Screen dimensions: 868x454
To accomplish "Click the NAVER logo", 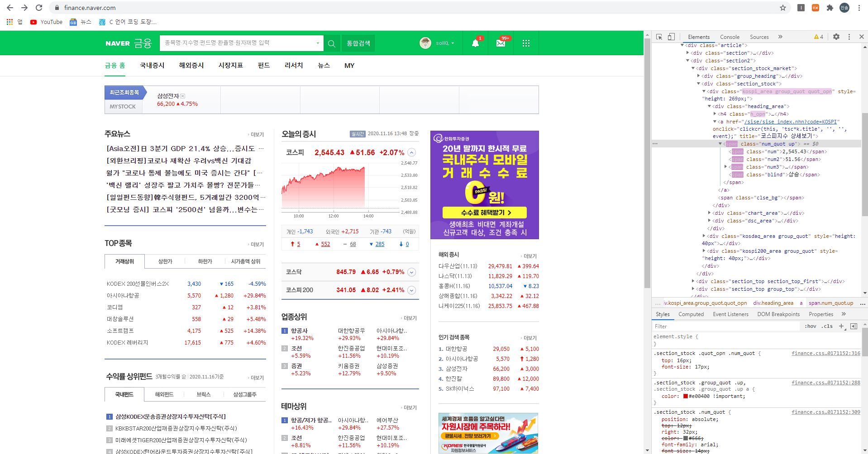I will 118,43.
